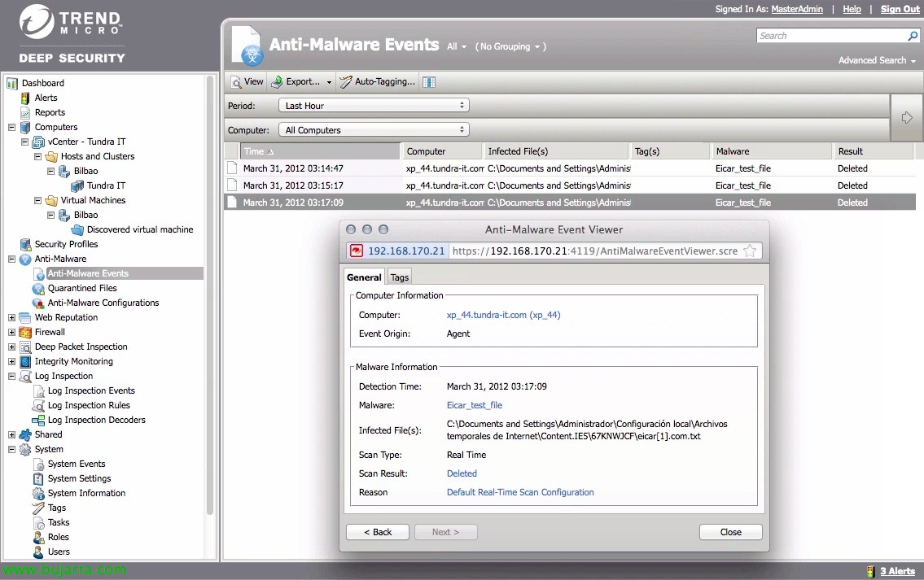The height and width of the screenshot is (580, 924).
Task: Expand the Web Reputation node
Action: click(x=11, y=317)
